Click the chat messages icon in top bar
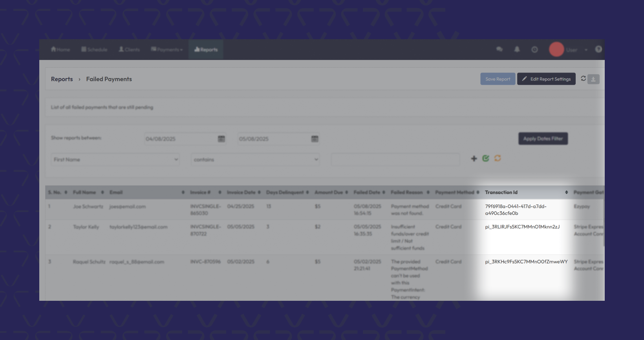 point(499,49)
